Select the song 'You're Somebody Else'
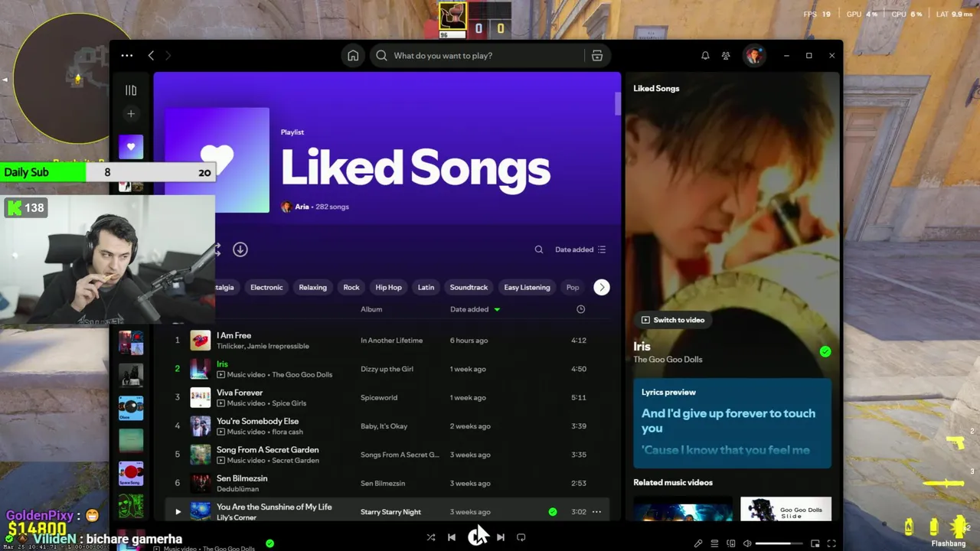Screen dimensions: 980x551 coord(257,421)
